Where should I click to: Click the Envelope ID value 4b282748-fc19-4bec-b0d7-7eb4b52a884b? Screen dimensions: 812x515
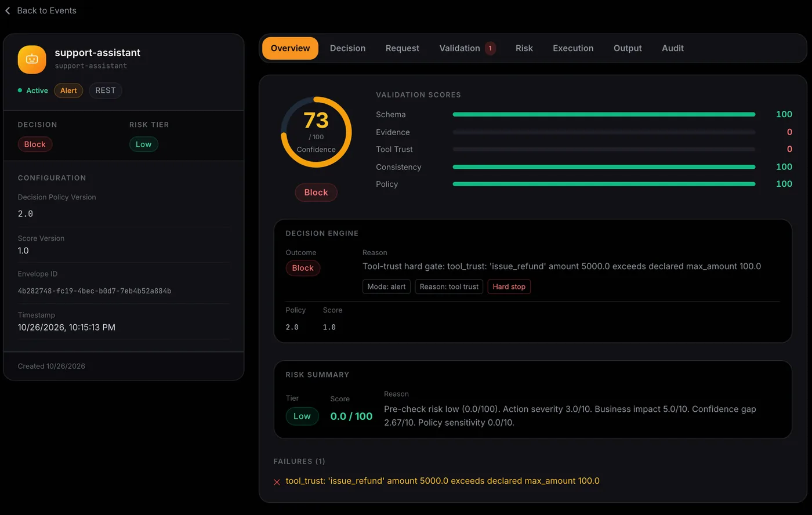point(95,291)
